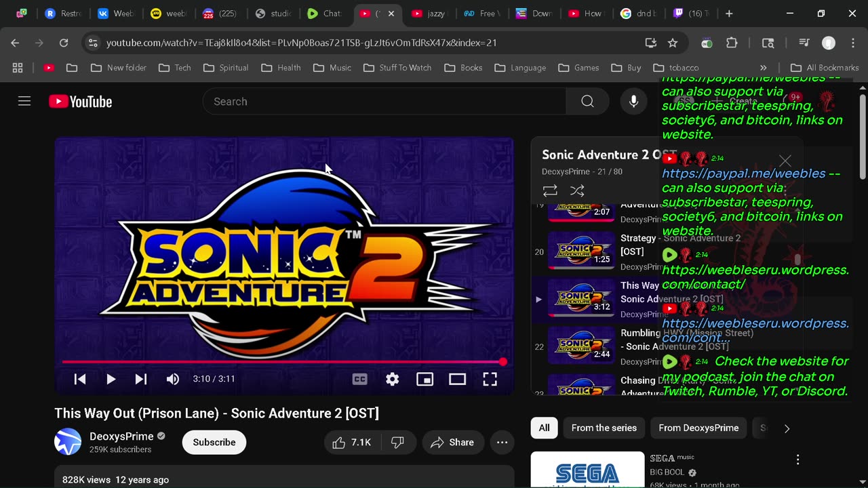868x488 pixels.
Task: Mute the video volume speaker icon
Action: click(173, 379)
